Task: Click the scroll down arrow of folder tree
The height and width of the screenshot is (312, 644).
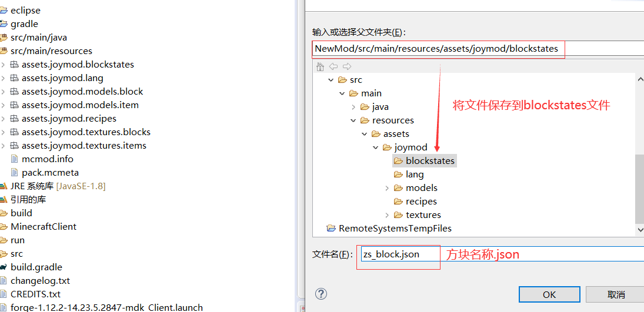Action: pos(639,230)
